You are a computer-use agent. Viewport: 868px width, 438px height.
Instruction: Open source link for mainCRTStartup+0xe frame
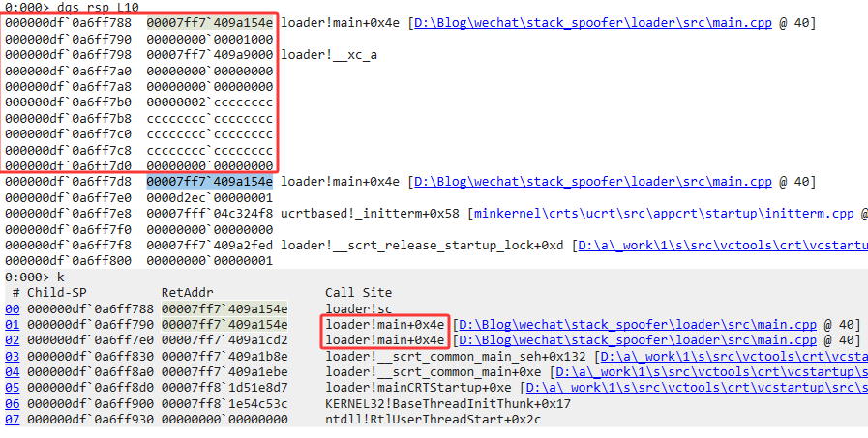697,388
